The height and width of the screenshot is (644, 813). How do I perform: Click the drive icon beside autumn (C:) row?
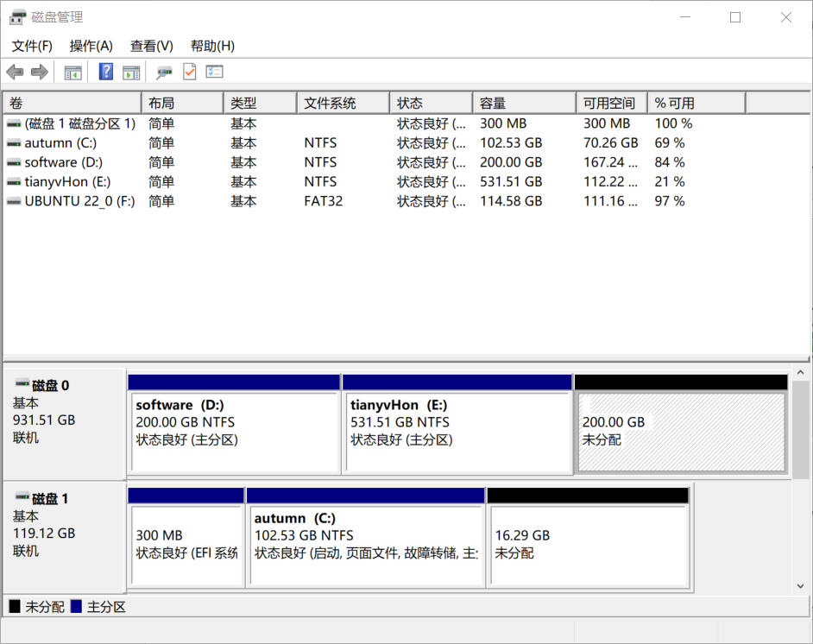coord(14,143)
